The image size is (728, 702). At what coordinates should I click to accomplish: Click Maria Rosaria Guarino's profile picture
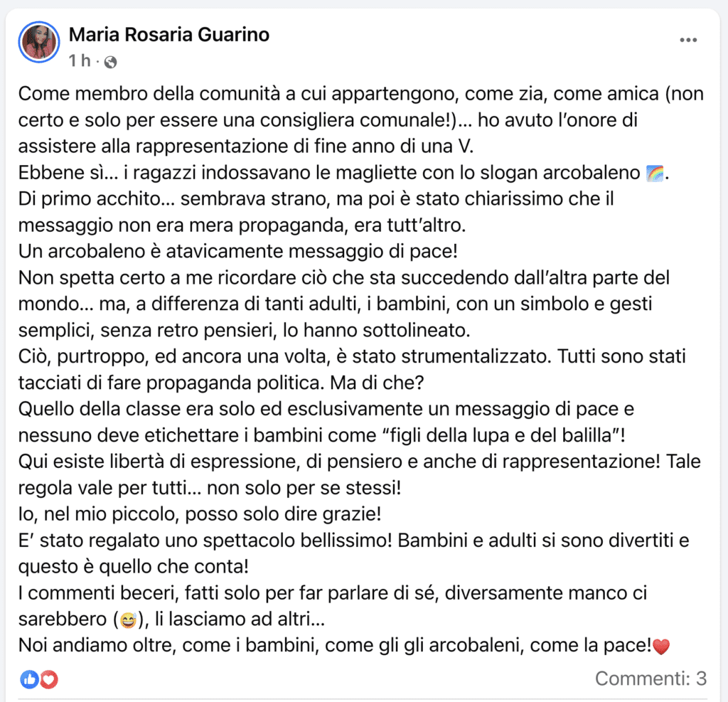coord(39,41)
